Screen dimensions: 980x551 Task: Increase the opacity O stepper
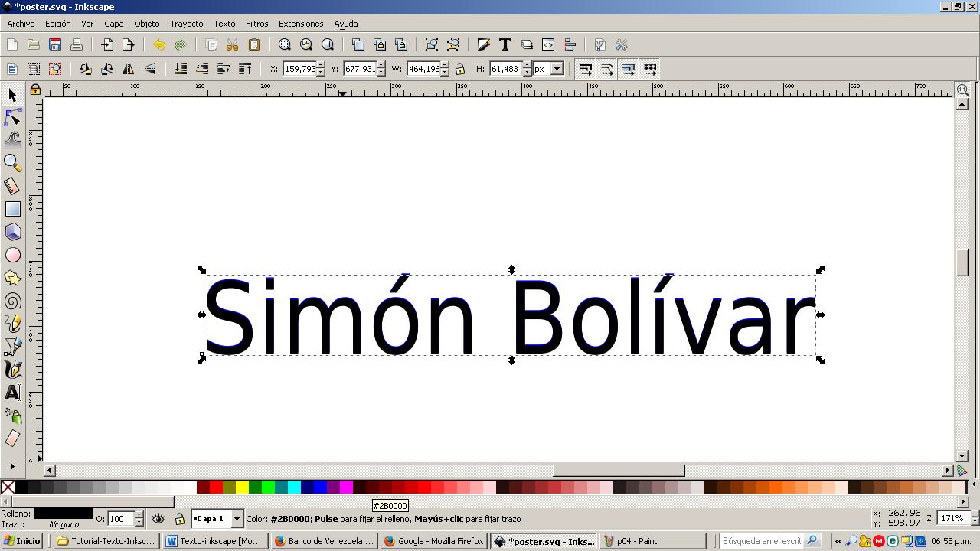139,515
